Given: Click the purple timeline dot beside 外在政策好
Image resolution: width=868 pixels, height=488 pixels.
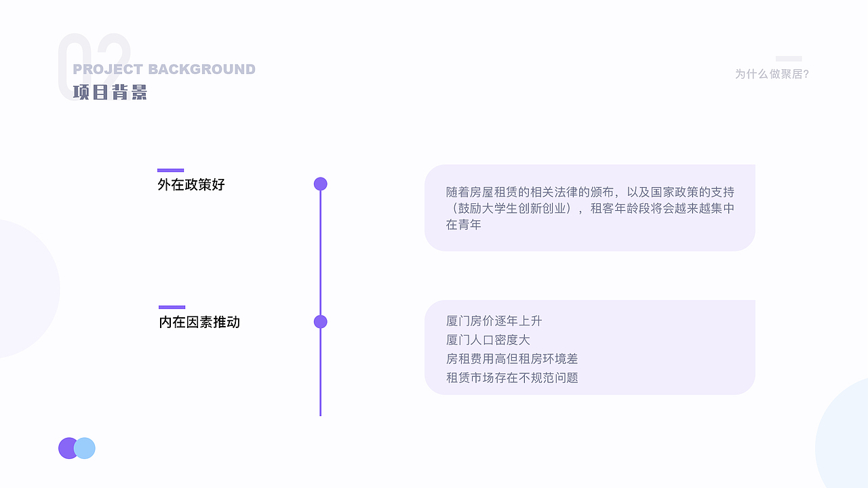Looking at the screenshot, I should [x=320, y=183].
